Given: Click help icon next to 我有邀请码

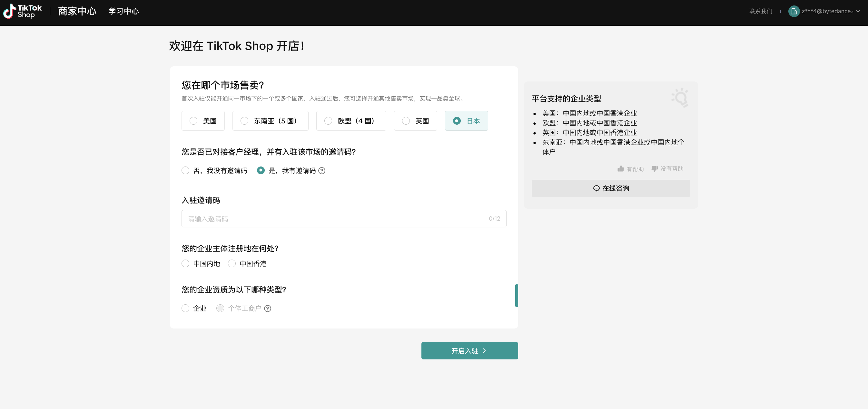Looking at the screenshot, I should tap(322, 171).
